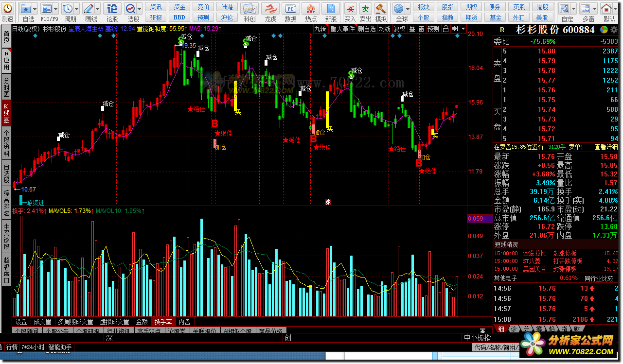Switch to the 成交量 volume tab
The width and height of the screenshot is (623, 364).
42,322
